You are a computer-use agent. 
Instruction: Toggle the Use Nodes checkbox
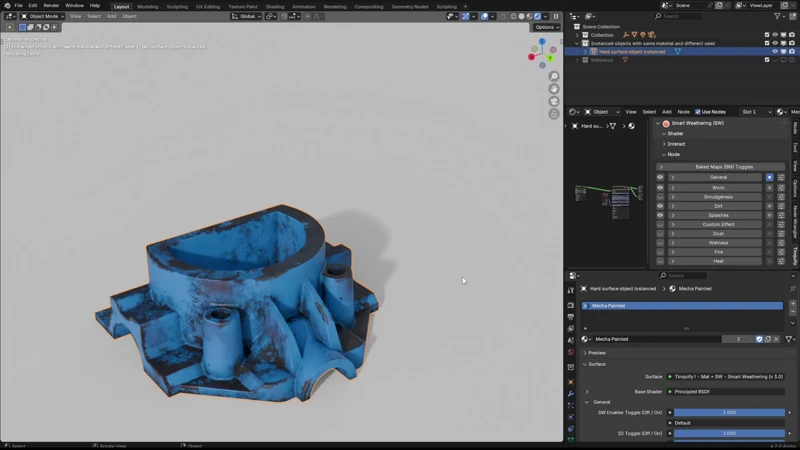pos(698,112)
